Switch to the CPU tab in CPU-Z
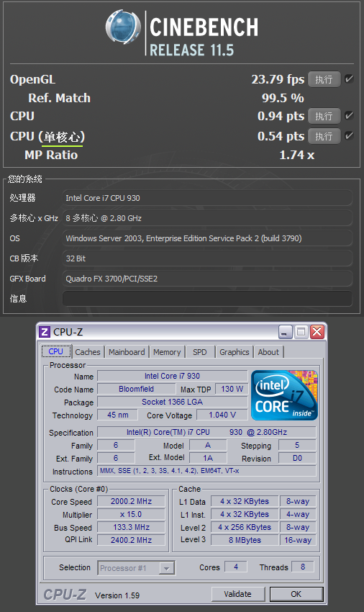The width and height of the screenshot is (364, 612). click(56, 351)
